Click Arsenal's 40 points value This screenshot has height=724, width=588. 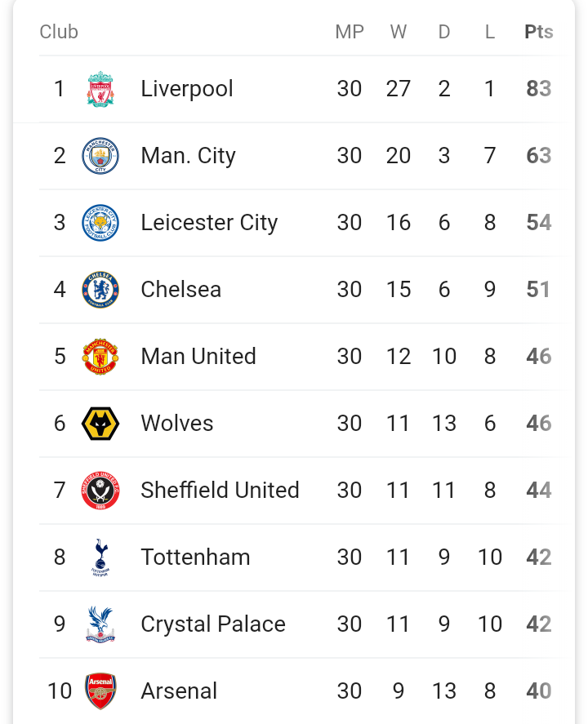click(x=538, y=691)
